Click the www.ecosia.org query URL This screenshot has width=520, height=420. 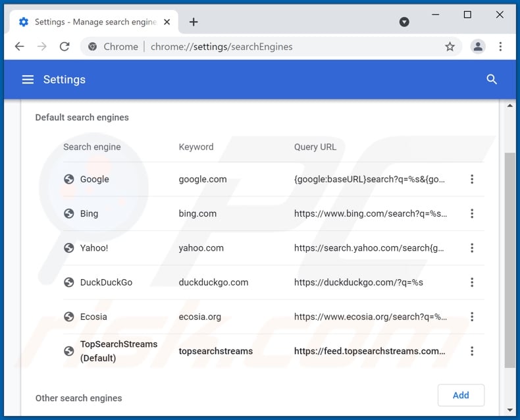tap(371, 317)
